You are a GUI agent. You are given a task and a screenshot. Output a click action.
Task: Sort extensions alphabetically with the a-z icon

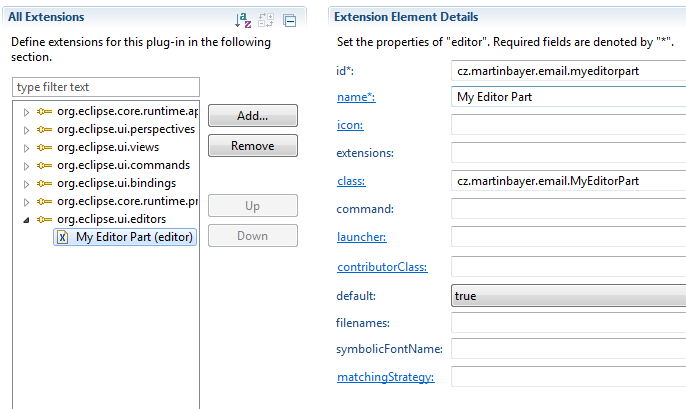pyautogui.click(x=243, y=20)
